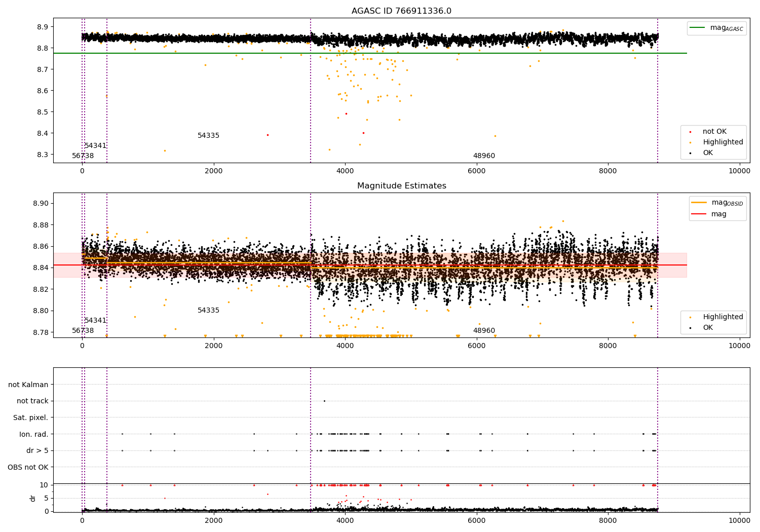Click the '8.84' y-axis tick label
The image size is (760, 532).
[40, 268]
